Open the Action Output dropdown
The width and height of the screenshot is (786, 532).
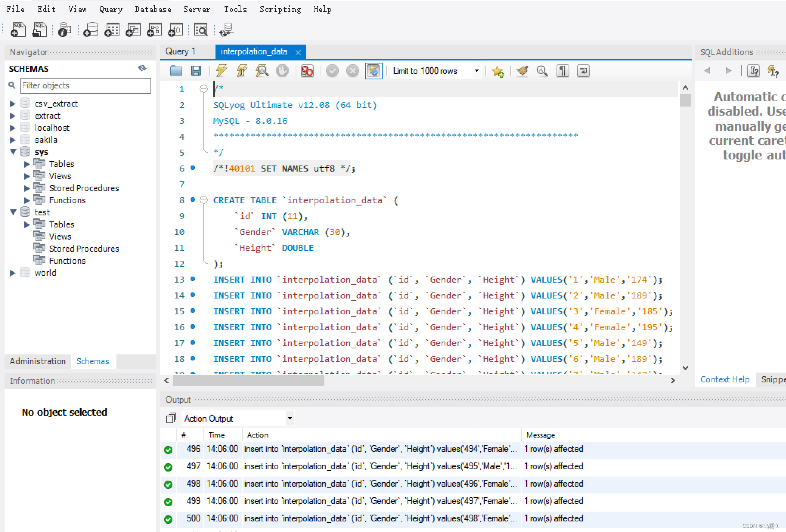(290, 418)
